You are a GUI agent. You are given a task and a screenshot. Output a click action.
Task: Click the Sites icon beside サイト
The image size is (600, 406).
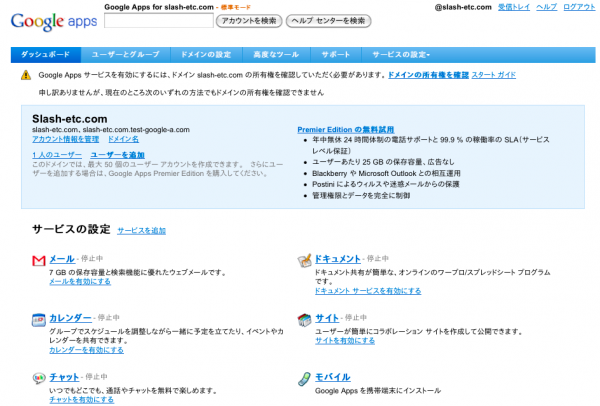pos(305,320)
